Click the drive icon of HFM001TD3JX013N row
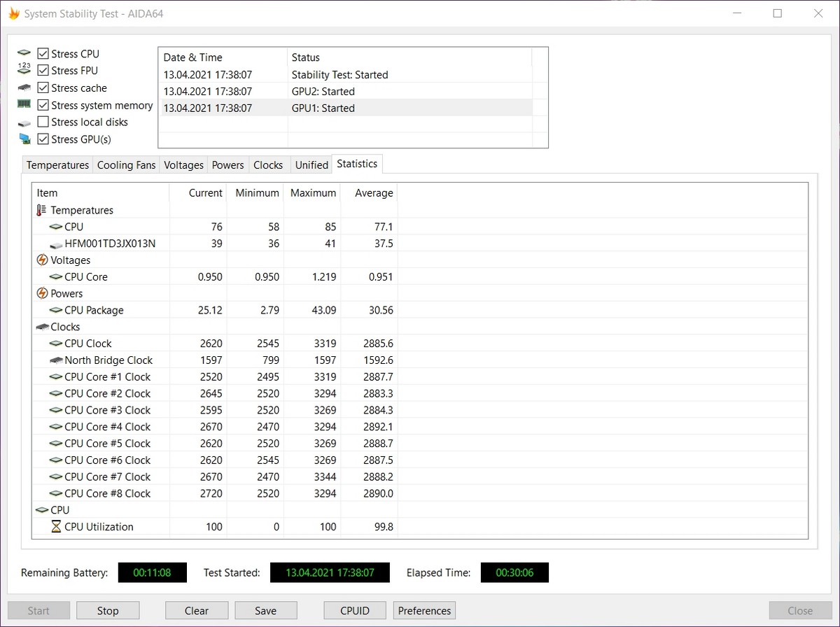Image resolution: width=840 pixels, height=627 pixels. tap(56, 244)
